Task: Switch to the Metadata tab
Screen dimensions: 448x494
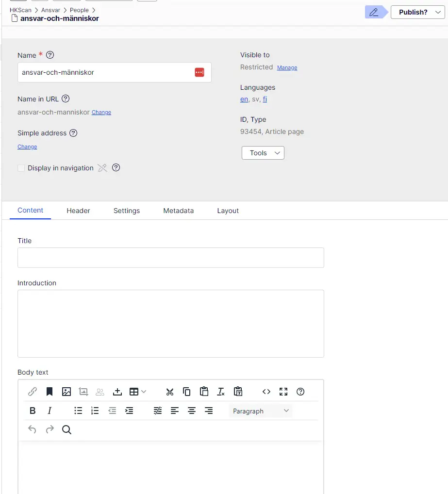Action: 178,211
